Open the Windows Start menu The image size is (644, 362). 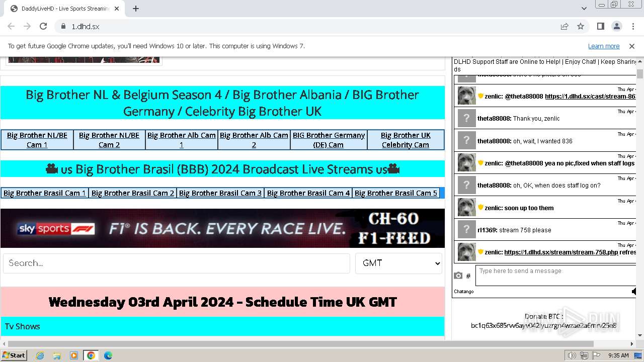14,355
